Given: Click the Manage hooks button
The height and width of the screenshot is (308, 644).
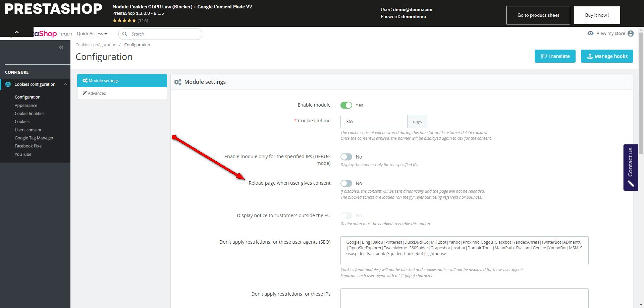Looking at the screenshot, I should coord(607,56).
